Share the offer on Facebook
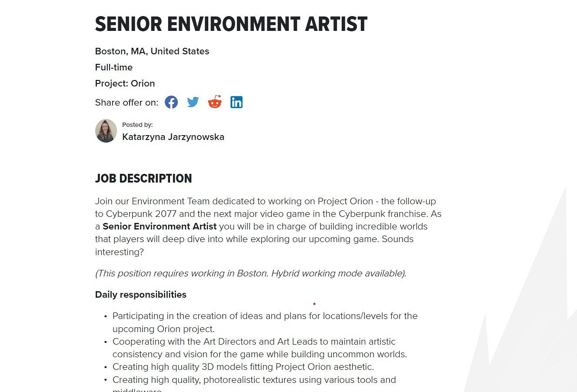The image size is (577, 392). click(171, 103)
